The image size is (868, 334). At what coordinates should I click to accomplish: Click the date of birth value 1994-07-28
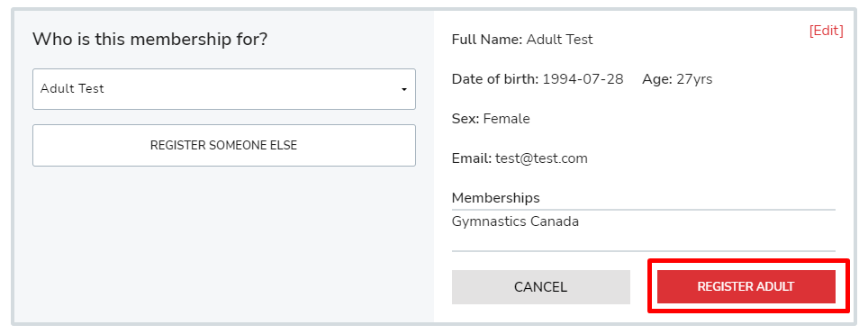[583, 79]
